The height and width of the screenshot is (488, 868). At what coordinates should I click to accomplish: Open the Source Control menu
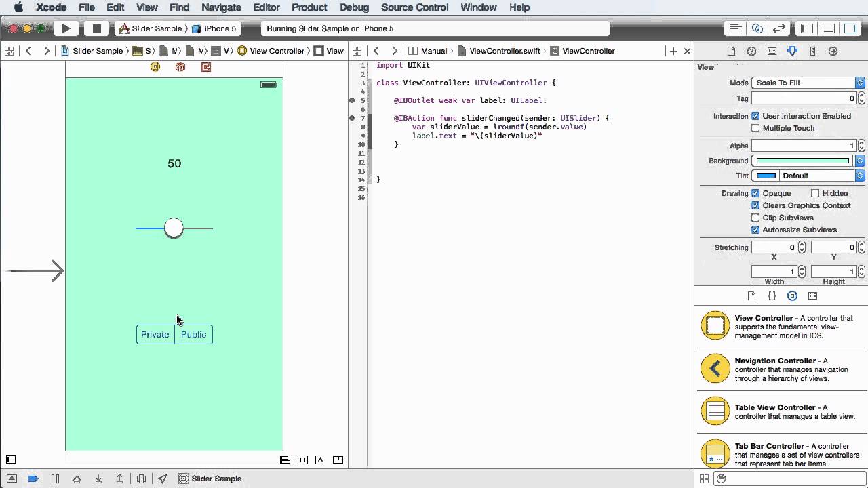click(x=414, y=7)
